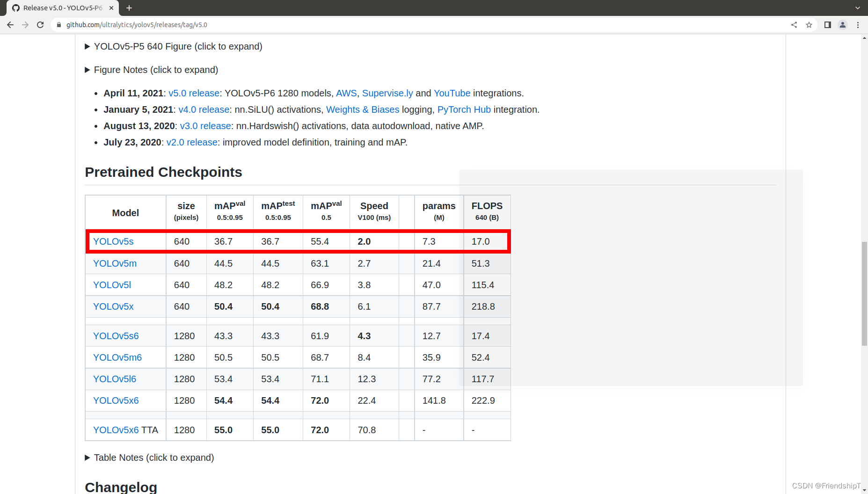
Task: Click YOLOv5l params value 47.0
Action: coord(431,285)
